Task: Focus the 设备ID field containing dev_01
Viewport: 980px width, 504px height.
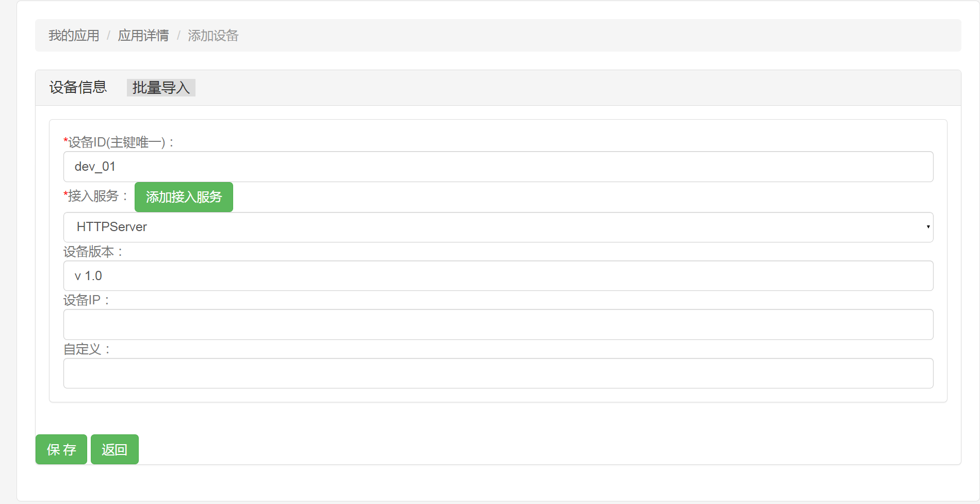Action: coord(498,167)
